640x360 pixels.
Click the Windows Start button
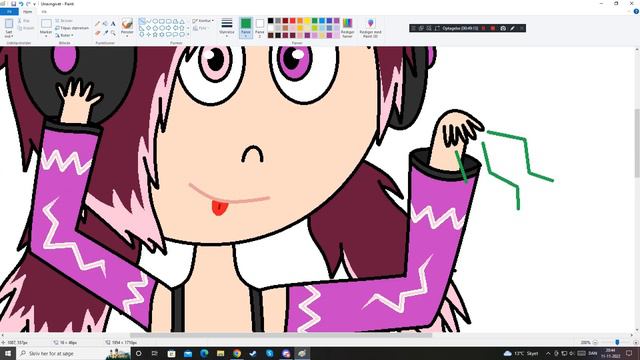click(7, 353)
